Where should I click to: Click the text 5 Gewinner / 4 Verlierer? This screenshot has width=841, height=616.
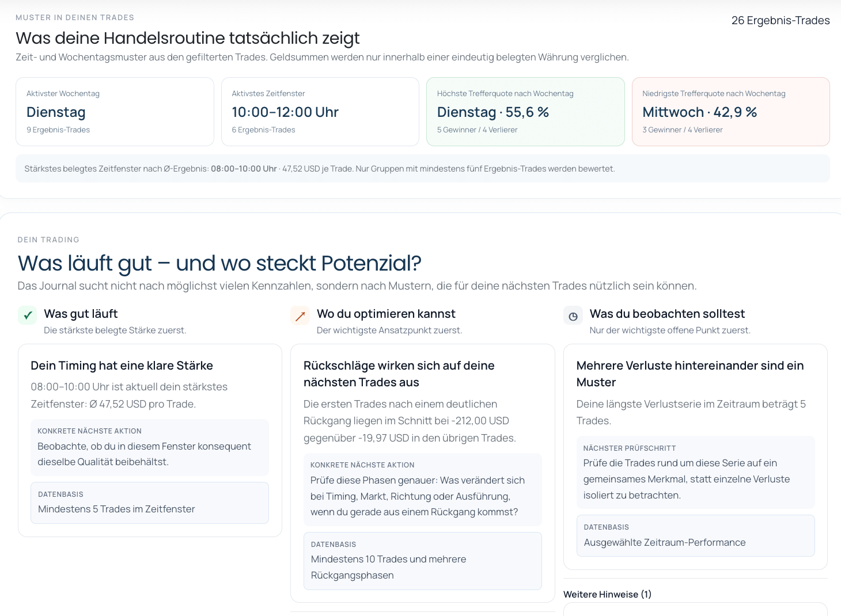click(477, 130)
